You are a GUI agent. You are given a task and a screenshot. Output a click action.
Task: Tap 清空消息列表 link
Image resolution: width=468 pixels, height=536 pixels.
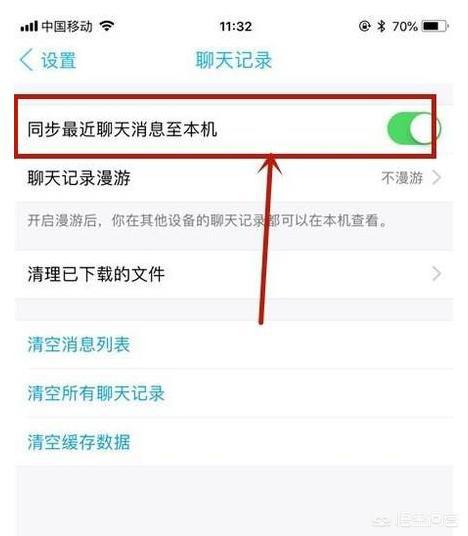click(x=79, y=344)
